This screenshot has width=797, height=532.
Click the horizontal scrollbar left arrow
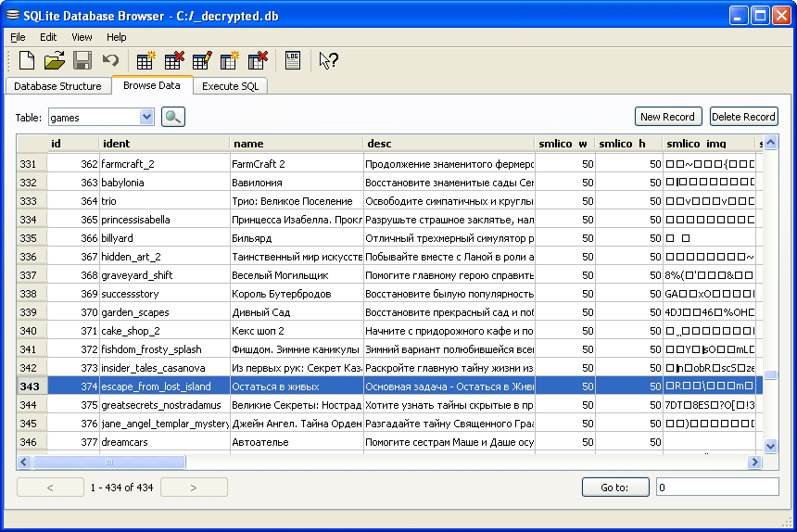point(24,462)
